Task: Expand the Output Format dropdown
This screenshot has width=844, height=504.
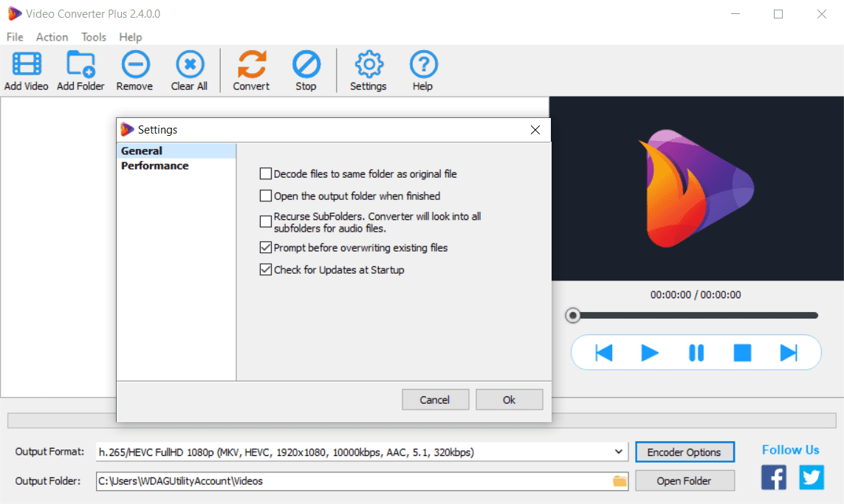Action: (619, 452)
